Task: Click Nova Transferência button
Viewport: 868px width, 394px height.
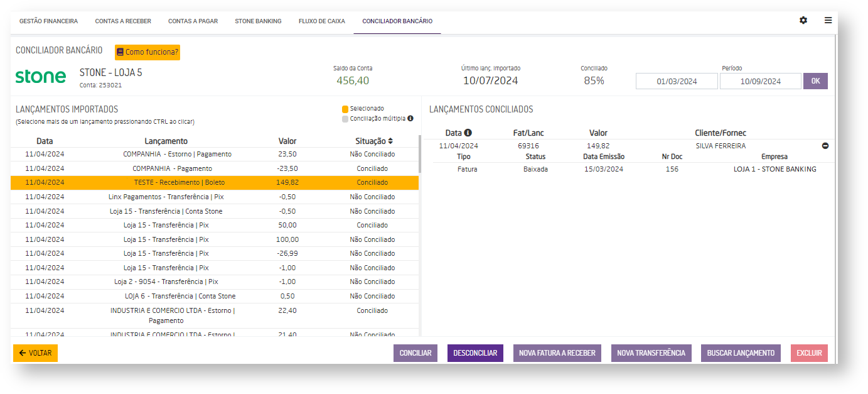Action: [x=651, y=353]
